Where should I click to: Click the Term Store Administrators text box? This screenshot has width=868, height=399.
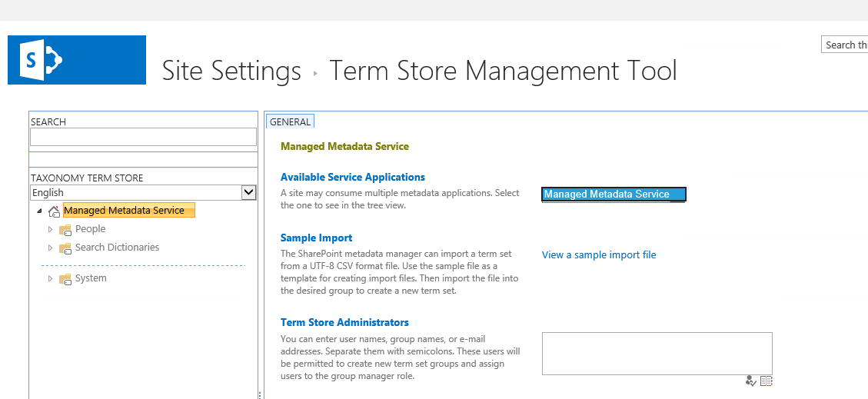click(657, 354)
